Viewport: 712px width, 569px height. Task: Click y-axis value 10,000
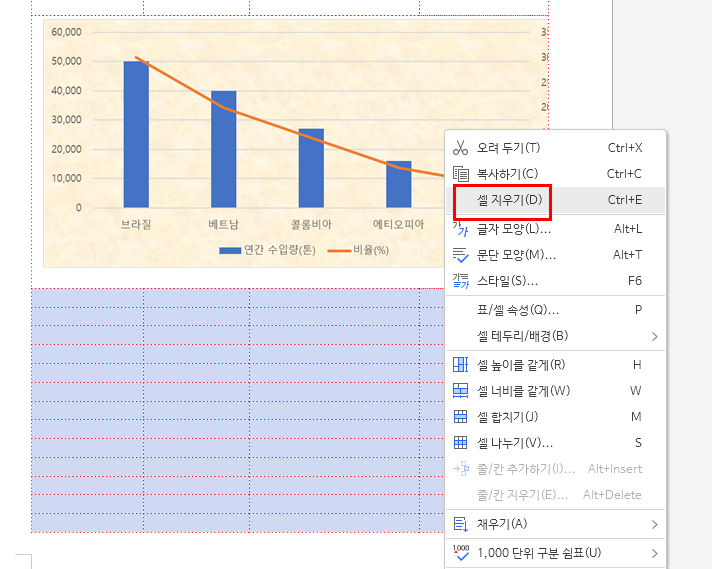click(66, 178)
